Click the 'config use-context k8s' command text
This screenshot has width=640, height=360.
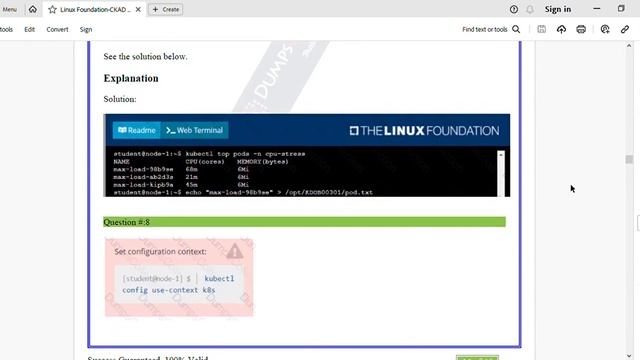pos(169,290)
